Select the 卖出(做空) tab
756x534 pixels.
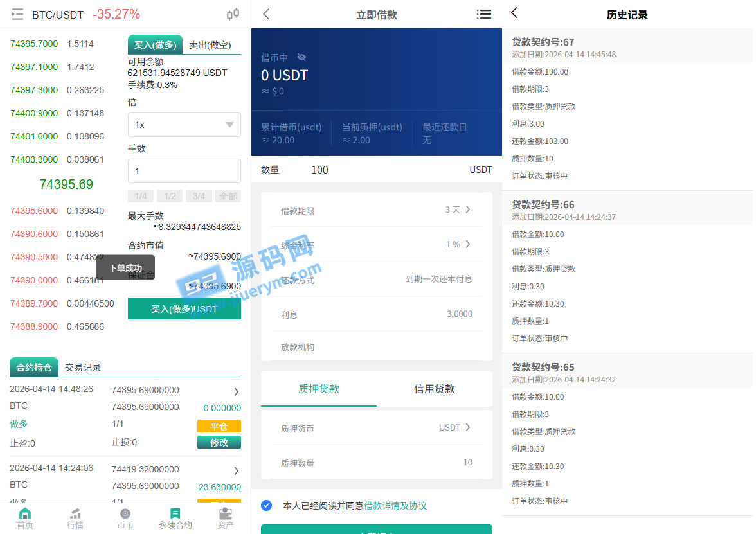coord(210,45)
